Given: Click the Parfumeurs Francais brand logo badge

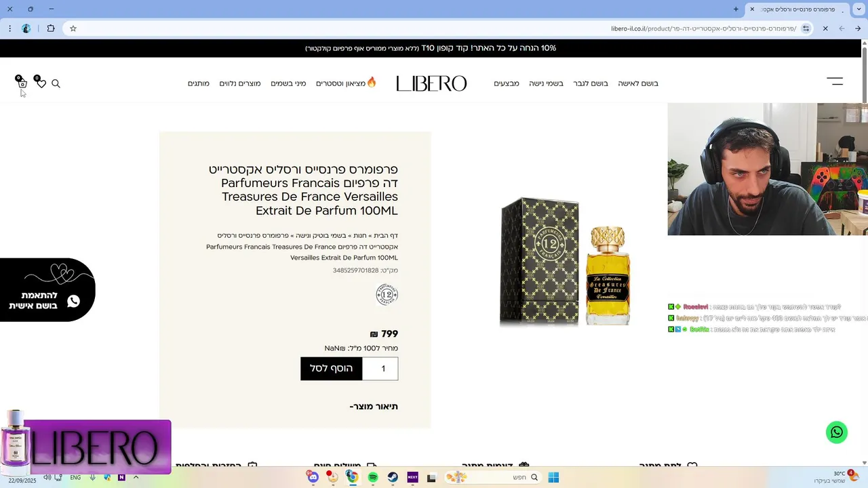Looking at the screenshot, I should [387, 295].
